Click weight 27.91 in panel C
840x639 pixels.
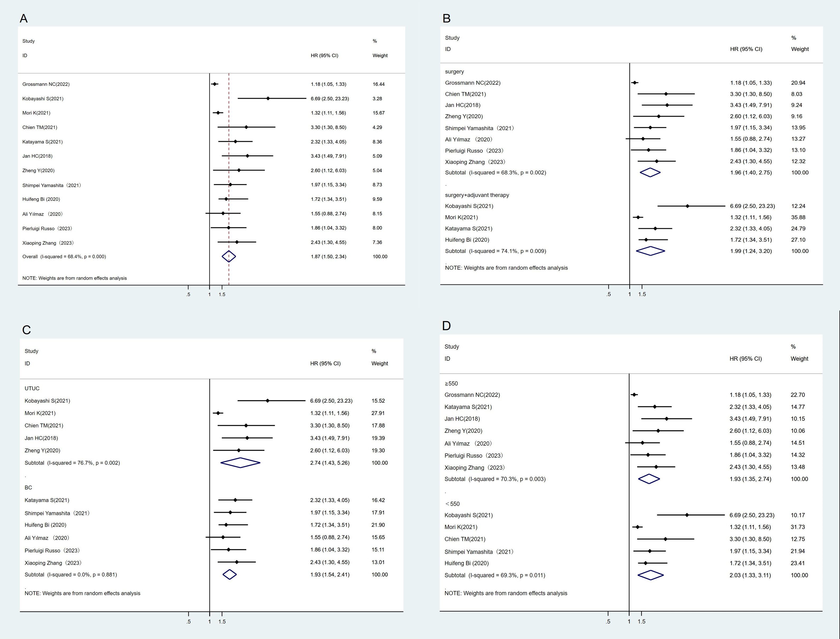(x=378, y=413)
